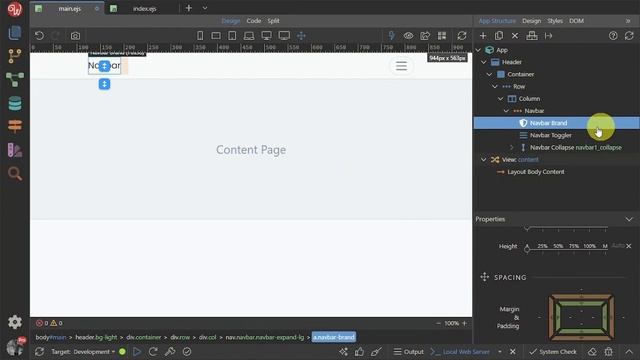
Task: Switch to laptop viewport
Action: click(x=249, y=36)
